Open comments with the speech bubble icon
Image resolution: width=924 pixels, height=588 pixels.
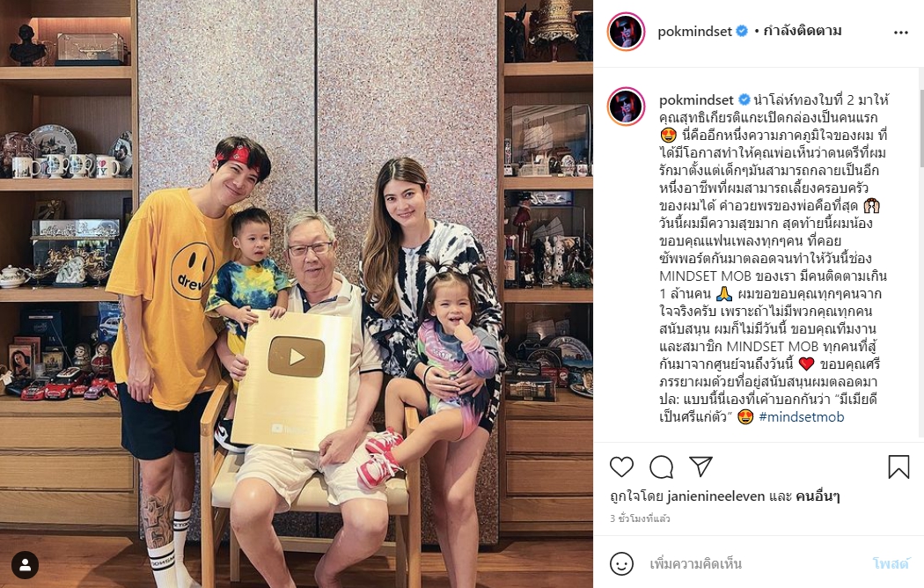point(661,467)
